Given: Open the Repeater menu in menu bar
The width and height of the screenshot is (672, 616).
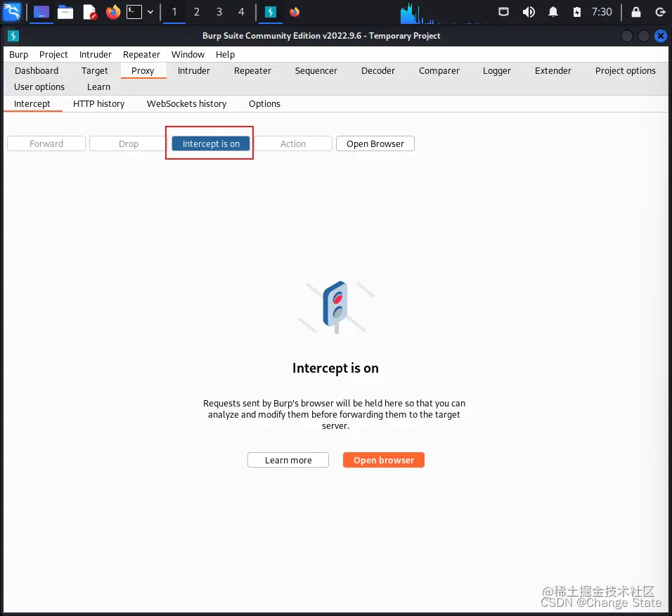Looking at the screenshot, I should 141,54.
